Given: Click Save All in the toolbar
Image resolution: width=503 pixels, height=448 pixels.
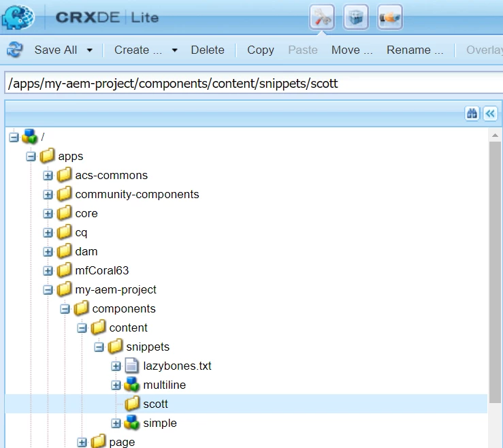Looking at the screenshot, I should pyautogui.click(x=56, y=50).
